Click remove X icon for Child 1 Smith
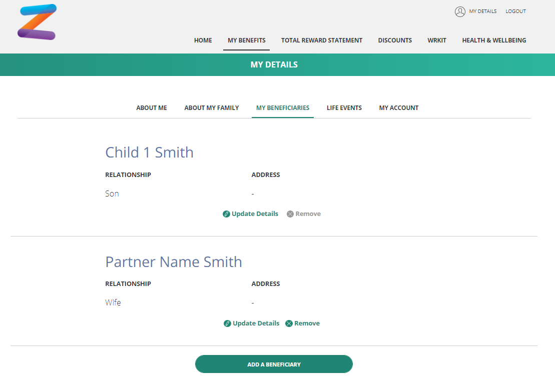 pos(290,214)
